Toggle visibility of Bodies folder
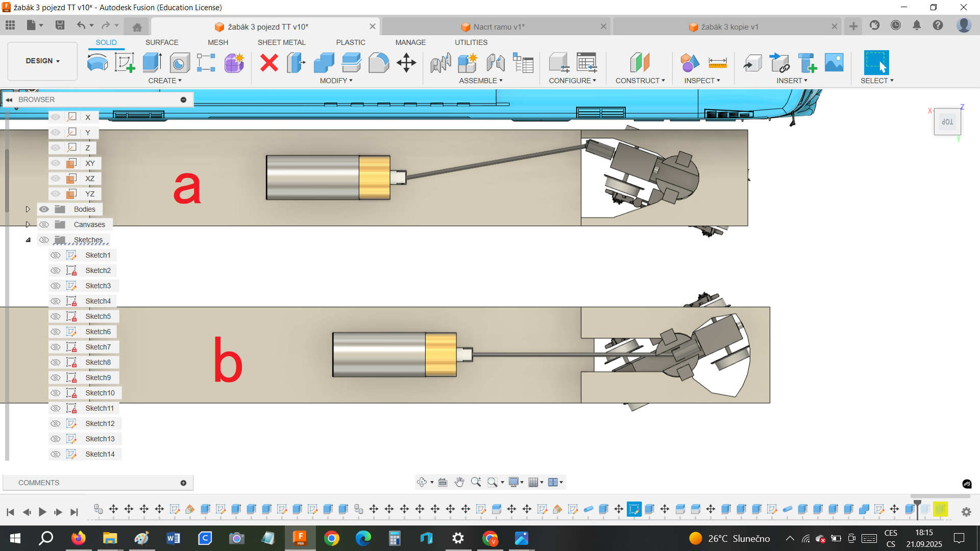Screen dimensions: 980x551 (x=44, y=209)
